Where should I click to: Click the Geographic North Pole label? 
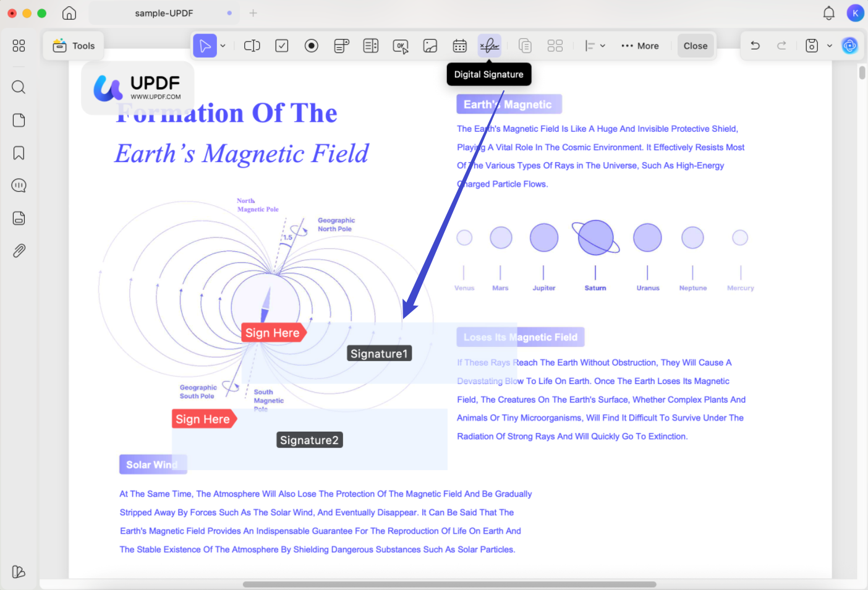pos(336,224)
